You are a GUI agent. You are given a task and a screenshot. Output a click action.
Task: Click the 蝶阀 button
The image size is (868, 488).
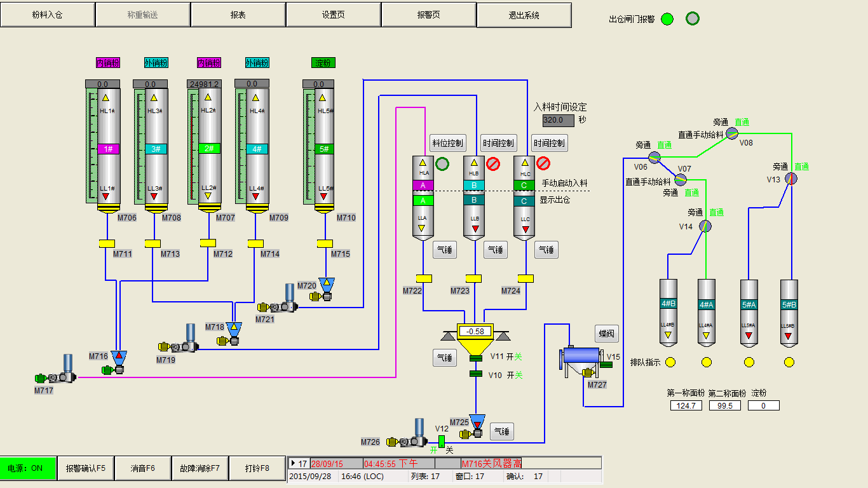pos(606,334)
